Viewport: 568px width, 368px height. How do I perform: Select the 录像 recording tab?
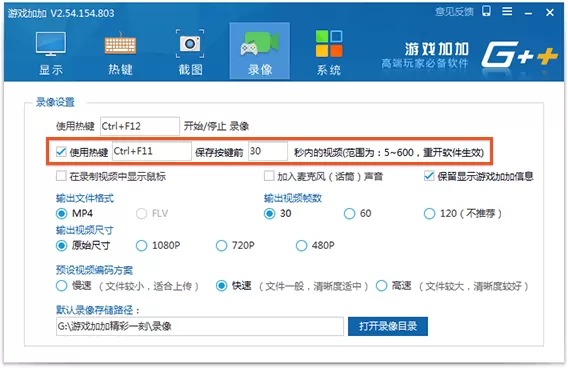pyautogui.click(x=259, y=51)
